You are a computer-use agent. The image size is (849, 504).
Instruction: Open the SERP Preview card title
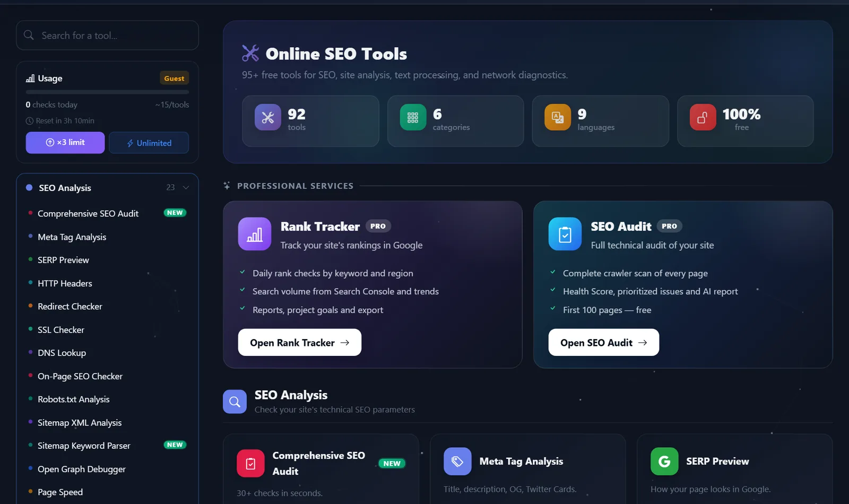(x=717, y=462)
